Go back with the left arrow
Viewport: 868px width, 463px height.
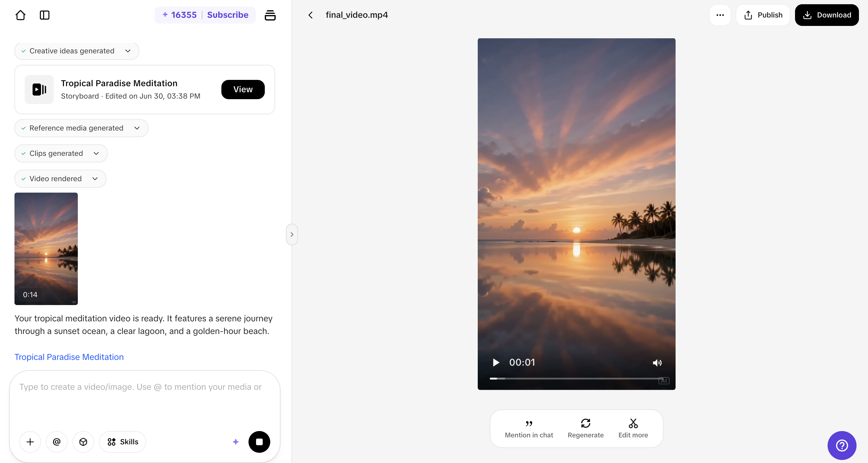[310, 15]
